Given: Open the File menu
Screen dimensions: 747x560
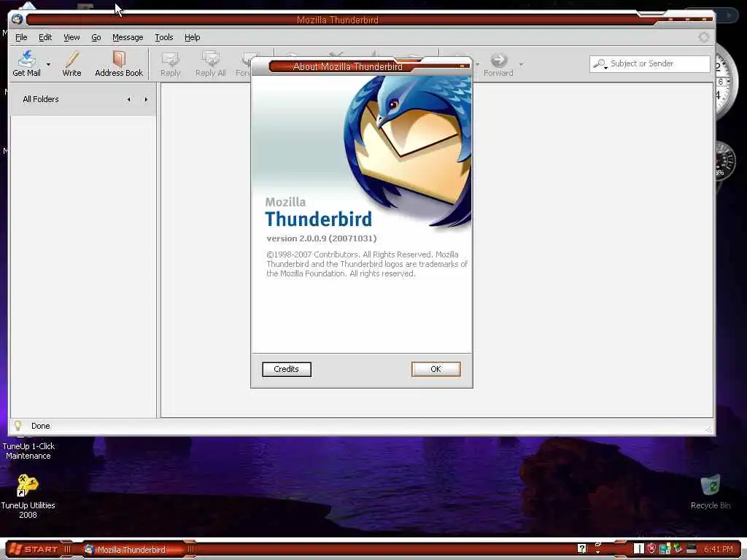Looking at the screenshot, I should pos(21,37).
